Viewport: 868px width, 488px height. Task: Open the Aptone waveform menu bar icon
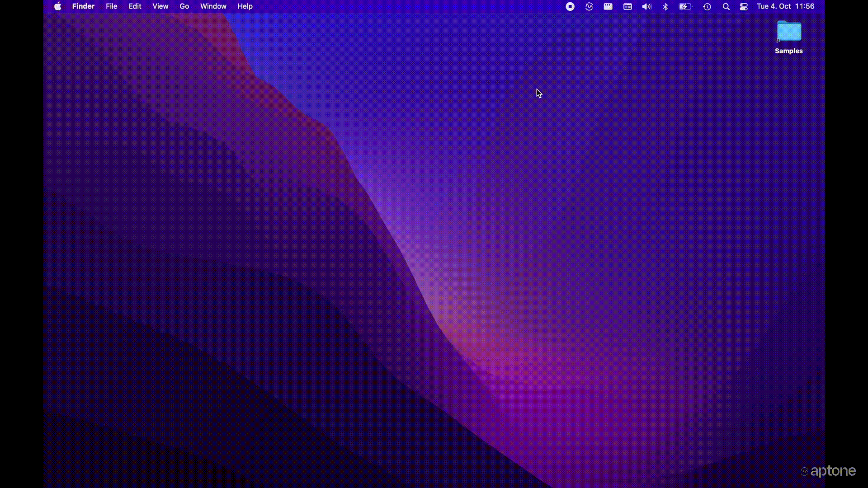pyautogui.click(x=589, y=6)
